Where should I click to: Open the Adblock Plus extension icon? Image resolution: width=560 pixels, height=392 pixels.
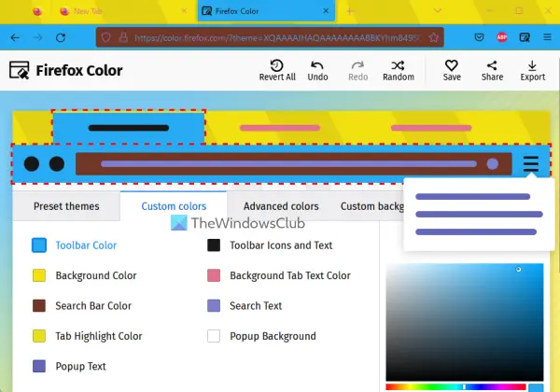click(x=502, y=37)
